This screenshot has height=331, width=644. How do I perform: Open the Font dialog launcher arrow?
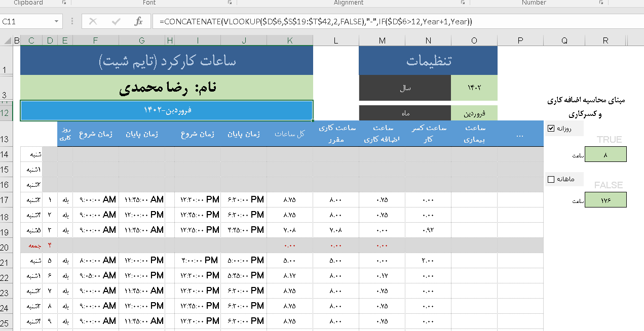coord(231,3)
